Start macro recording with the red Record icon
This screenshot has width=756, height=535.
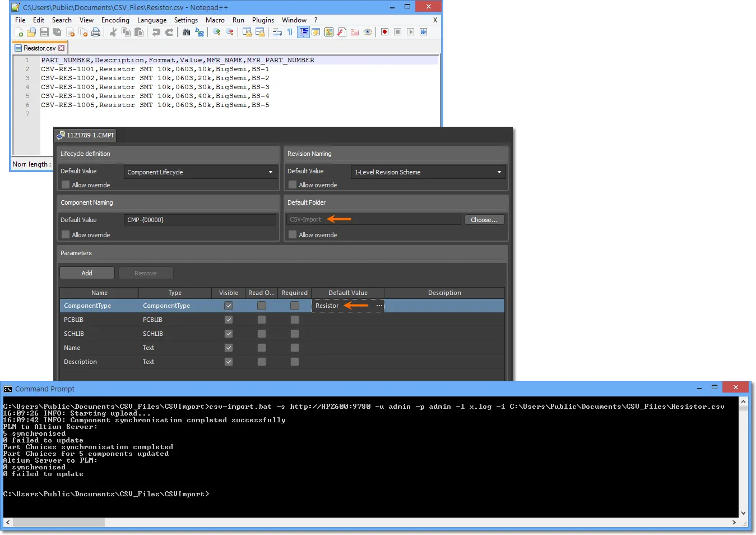click(x=384, y=32)
